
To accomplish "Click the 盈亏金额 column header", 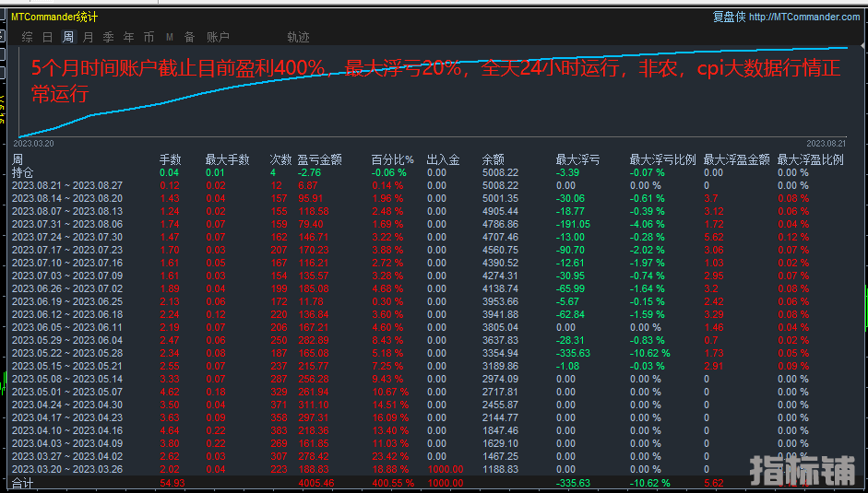I will coord(319,159).
